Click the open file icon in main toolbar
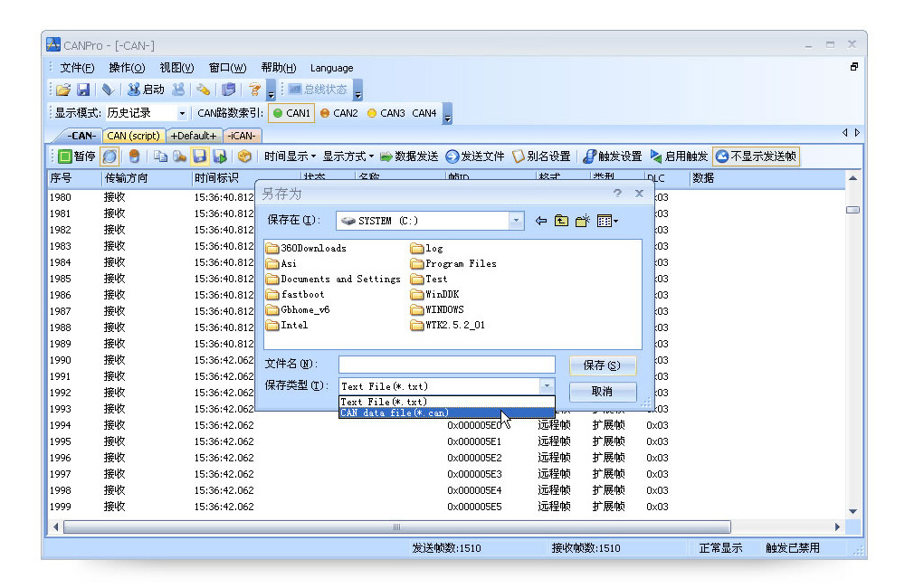The image size is (905, 588). (62, 90)
